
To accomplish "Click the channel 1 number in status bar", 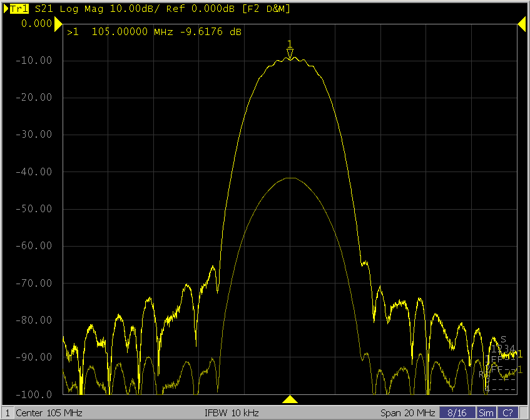I will [x=6, y=413].
